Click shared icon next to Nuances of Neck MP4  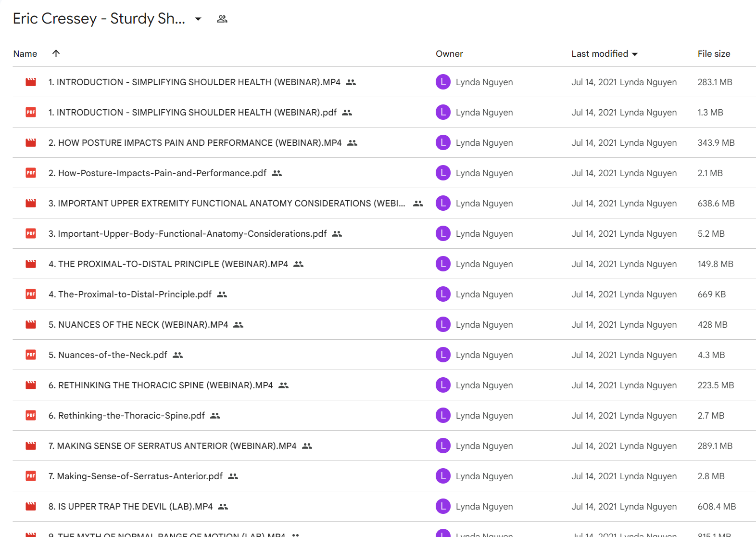(239, 325)
